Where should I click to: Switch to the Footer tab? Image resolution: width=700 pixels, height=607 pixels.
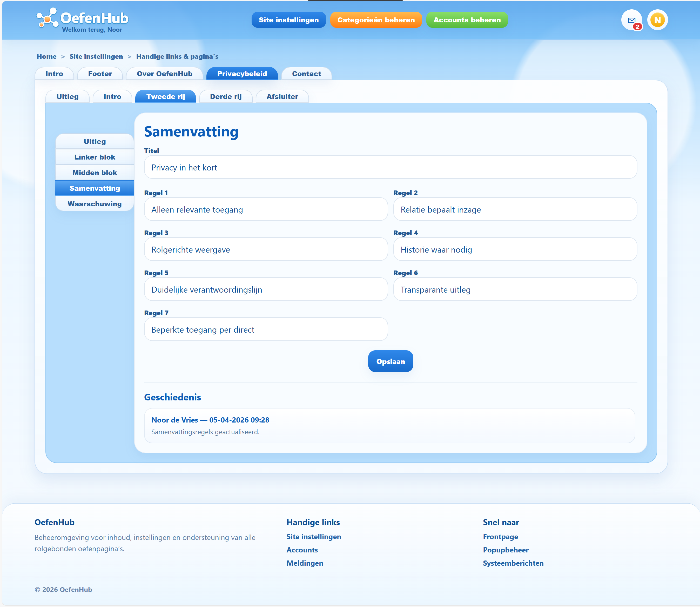(100, 74)
